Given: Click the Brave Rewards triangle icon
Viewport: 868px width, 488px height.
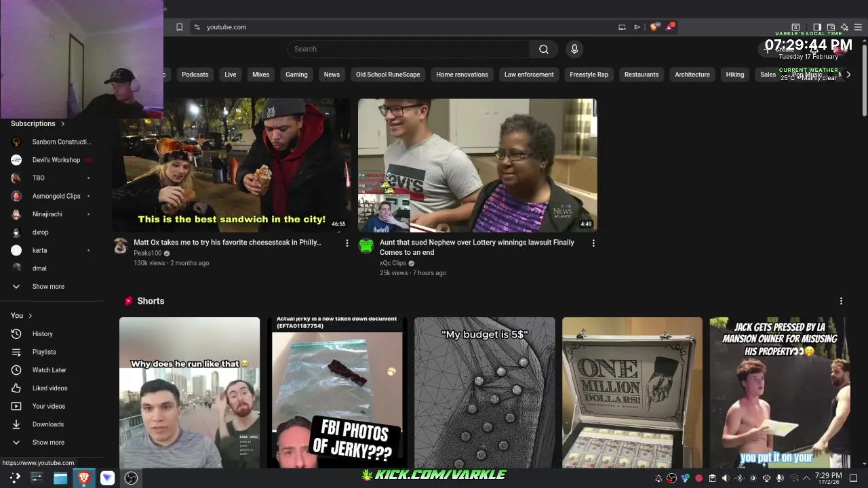Looking at the screenshot, I should point(670,27).
